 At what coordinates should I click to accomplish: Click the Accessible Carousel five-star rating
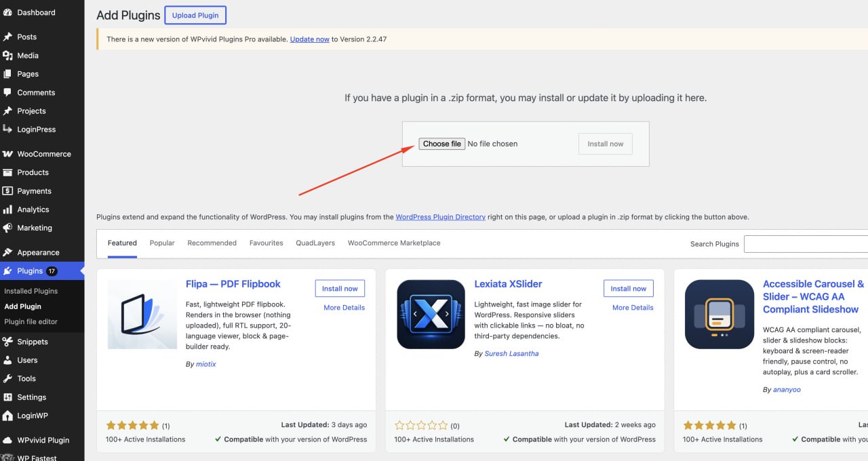click(710, 426)
